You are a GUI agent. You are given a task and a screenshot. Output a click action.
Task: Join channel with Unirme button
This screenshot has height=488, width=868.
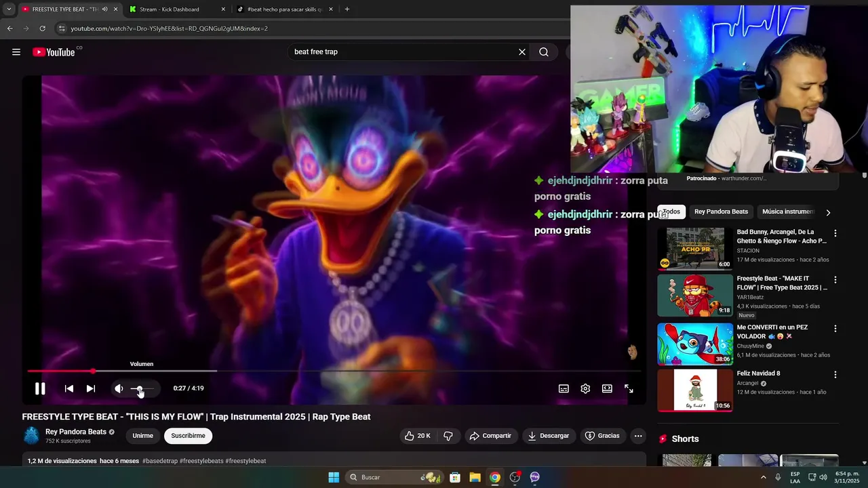click(x=142, y=436)
